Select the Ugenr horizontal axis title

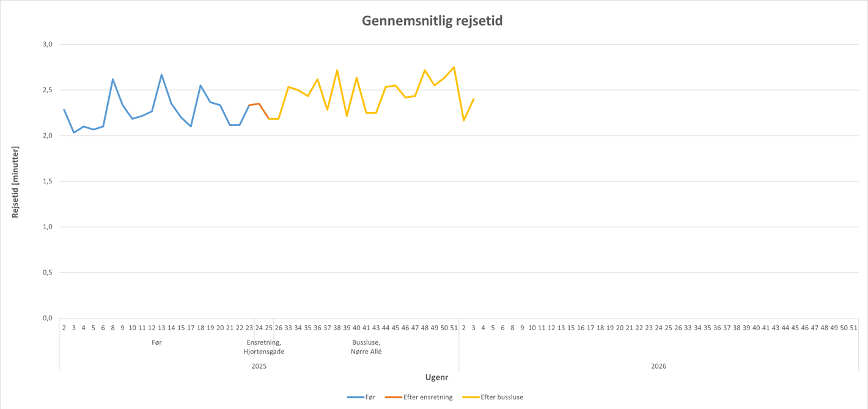436,377
